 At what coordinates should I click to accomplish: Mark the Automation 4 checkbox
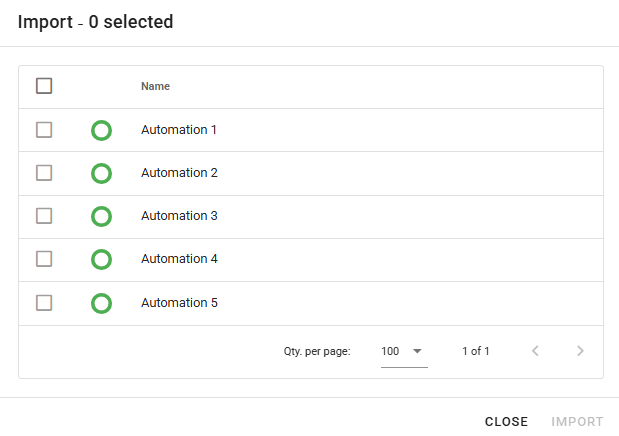(44, 259)
